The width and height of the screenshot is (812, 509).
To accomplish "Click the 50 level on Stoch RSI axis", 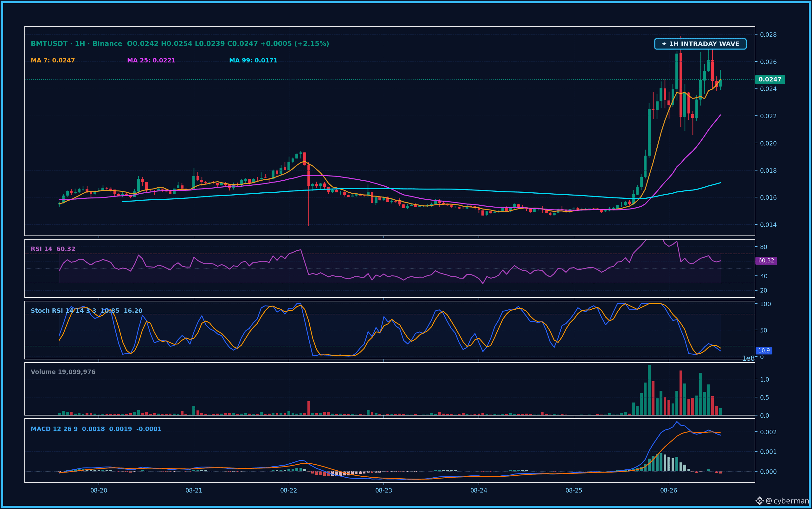I will [x=764, y=330].
